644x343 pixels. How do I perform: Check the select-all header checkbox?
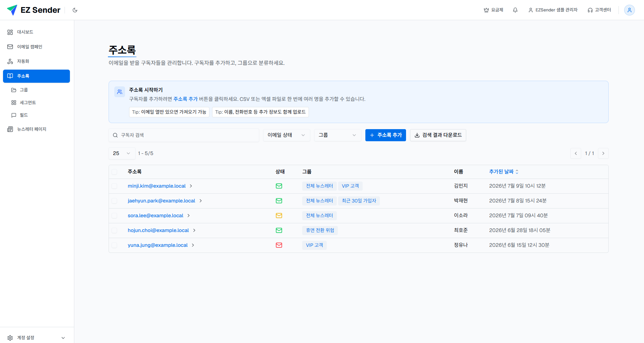pos(114,172)
